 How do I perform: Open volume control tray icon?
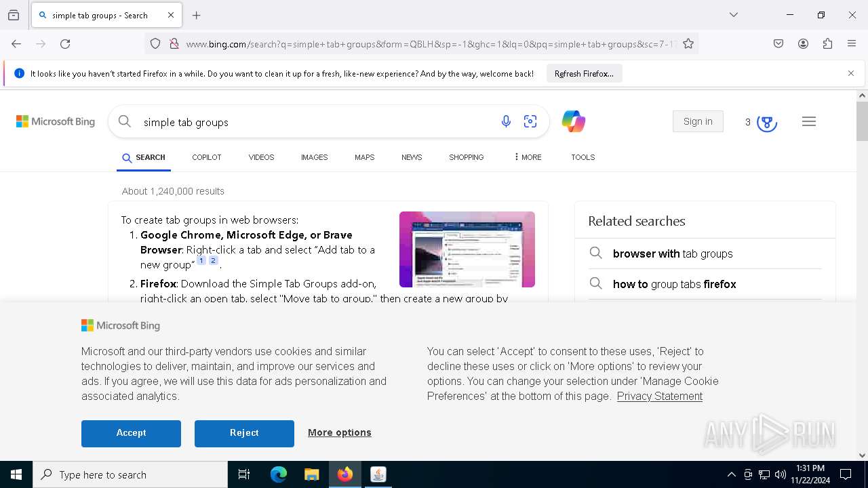pyautogui.click(x=781, y=474)
